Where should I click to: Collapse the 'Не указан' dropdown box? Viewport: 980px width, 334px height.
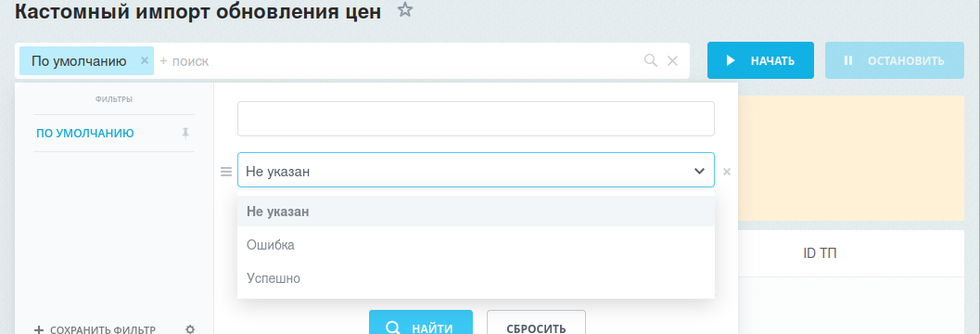pyautogui.click(x=476, y=170)
